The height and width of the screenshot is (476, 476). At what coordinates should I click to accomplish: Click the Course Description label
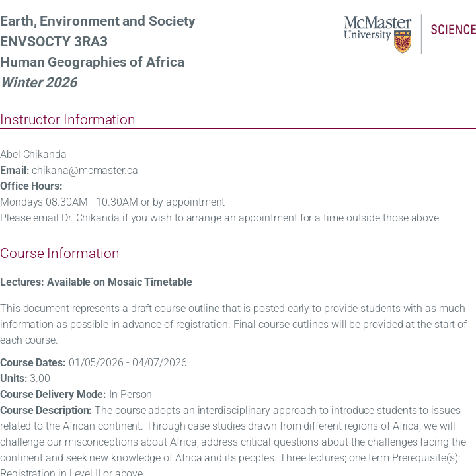46,410
